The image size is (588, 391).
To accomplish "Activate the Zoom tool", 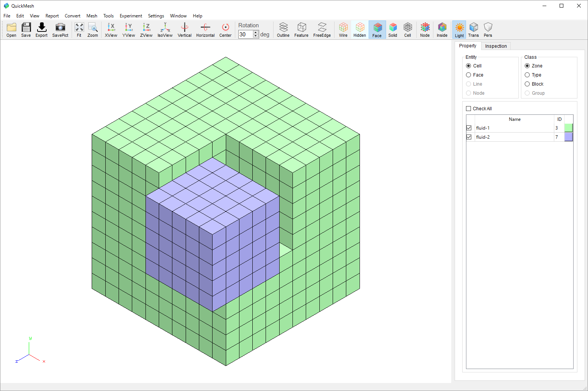I will 93,30.
